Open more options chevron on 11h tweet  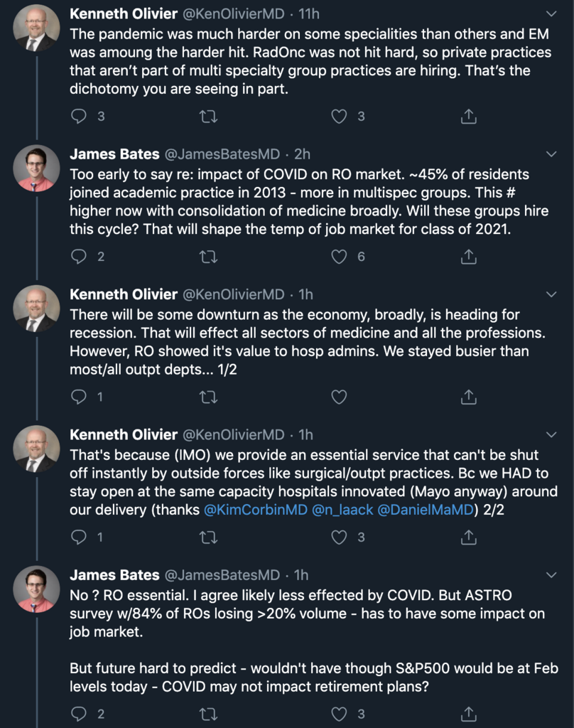point(551,14)
